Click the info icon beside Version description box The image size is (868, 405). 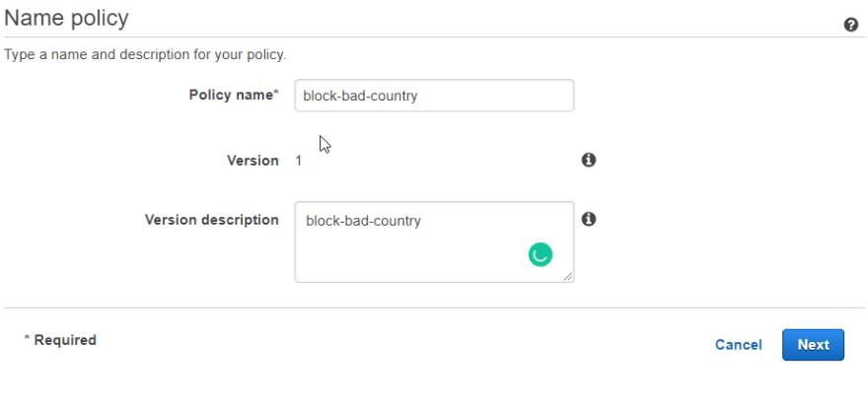pos(589,219)
